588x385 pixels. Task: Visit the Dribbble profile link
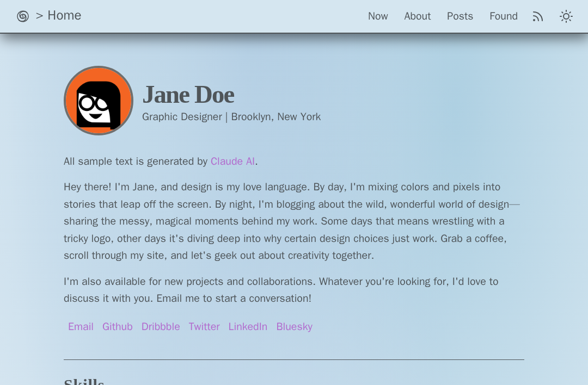tap(161, 327)
